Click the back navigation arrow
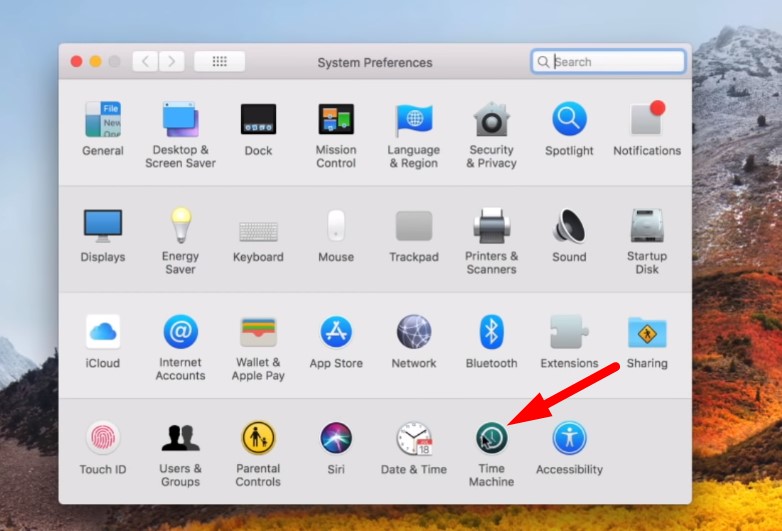This screenshot has width=782, height=531. pyautogui.click(x=146, y=62)
